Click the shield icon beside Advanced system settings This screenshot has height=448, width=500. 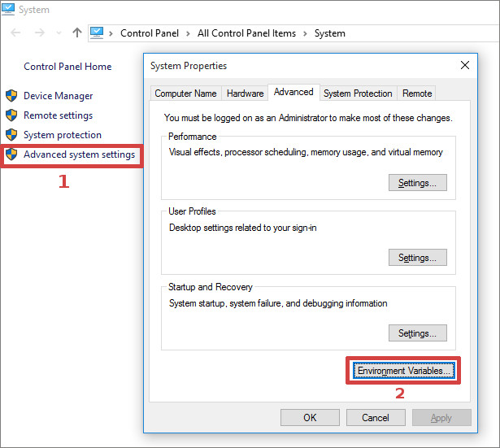coord(11,154)
